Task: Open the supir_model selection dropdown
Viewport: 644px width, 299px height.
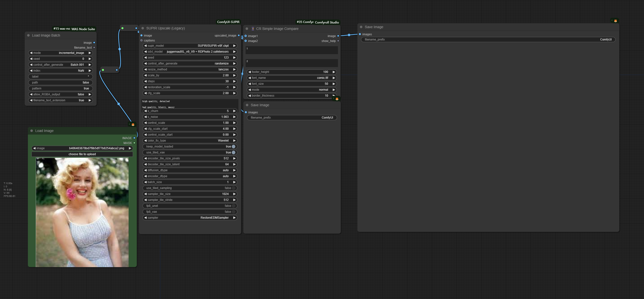Action: [x=190, y=46]
